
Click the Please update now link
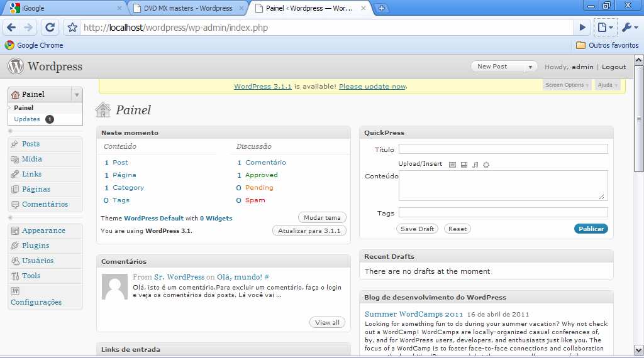tap(372, 86)
